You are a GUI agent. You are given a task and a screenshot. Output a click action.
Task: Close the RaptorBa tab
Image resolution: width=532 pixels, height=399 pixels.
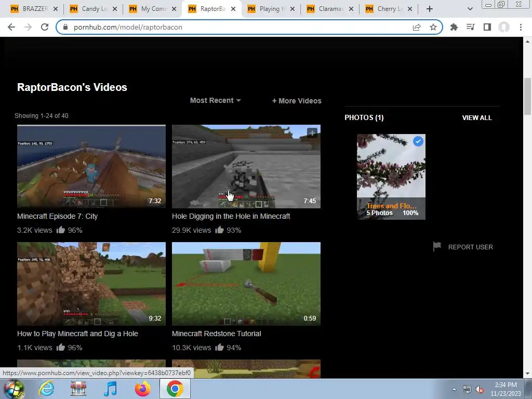point(233,9)
